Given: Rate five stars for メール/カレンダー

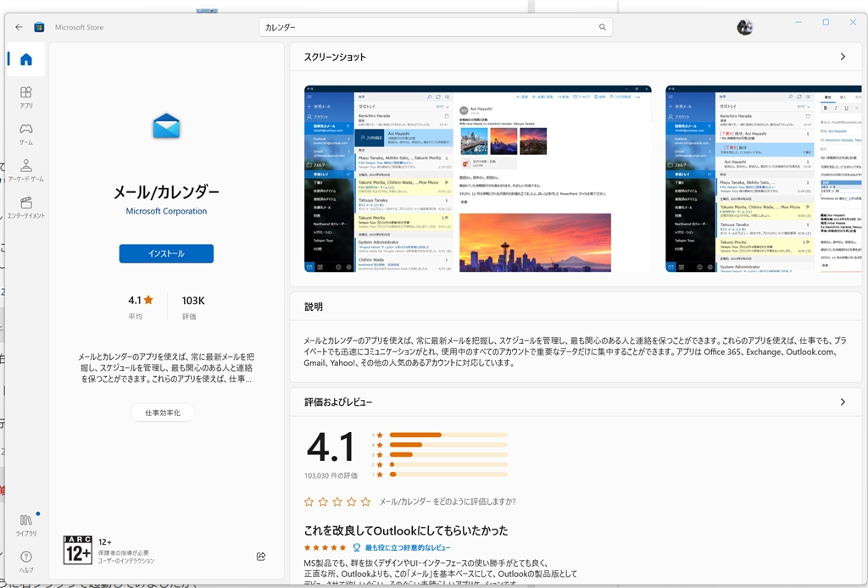Looking at the screenshot, I should (365, 502).
